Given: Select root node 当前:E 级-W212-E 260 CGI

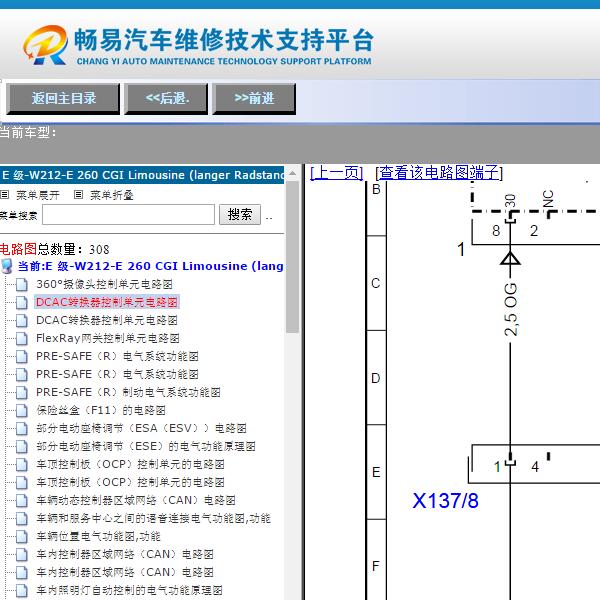Looking at the screenshot, I should [150, 266].
